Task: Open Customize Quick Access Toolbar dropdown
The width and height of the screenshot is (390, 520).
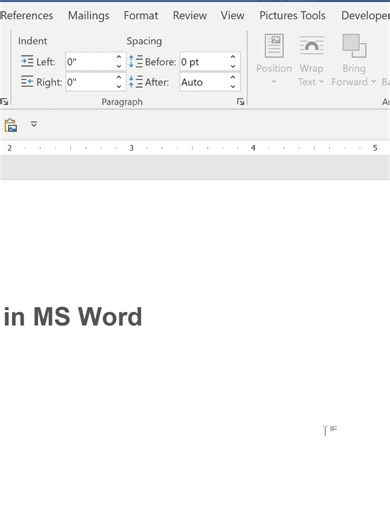Action: (34, 124)
